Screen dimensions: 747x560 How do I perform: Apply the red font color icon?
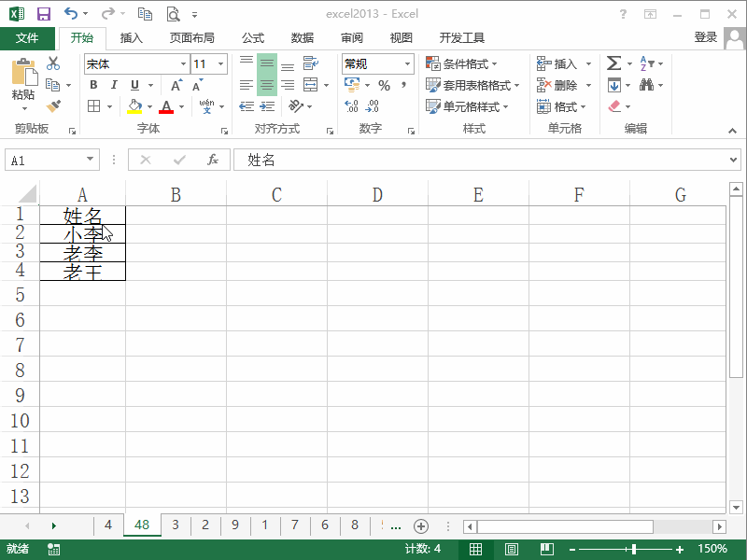coord(164,105)
